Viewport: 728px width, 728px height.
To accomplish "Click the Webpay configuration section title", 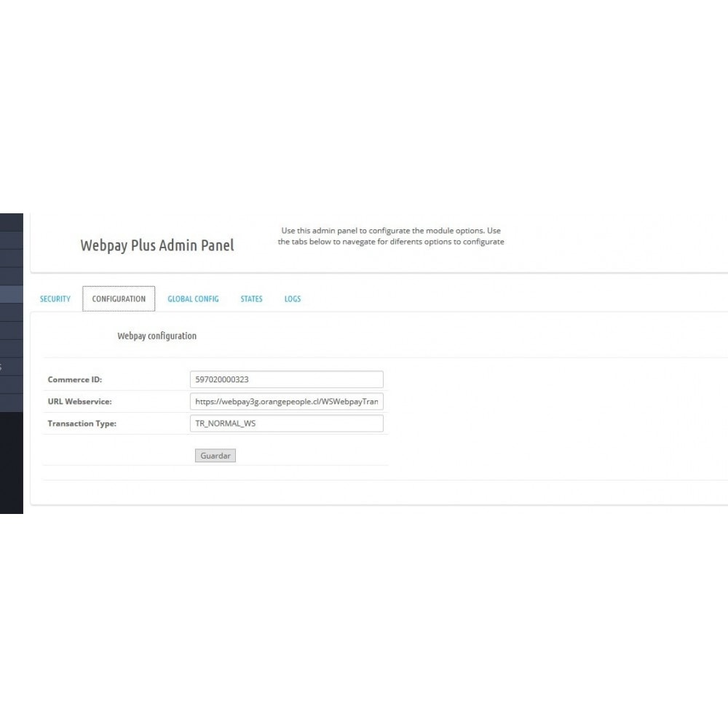I will tap(157, 336).
